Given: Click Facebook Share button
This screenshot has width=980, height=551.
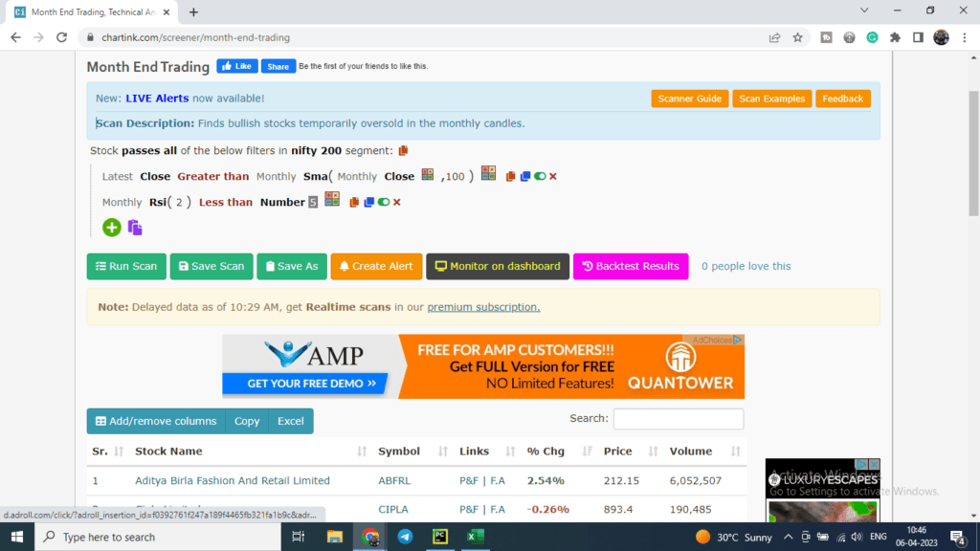Looking at the screenshot, I should 278,66.
